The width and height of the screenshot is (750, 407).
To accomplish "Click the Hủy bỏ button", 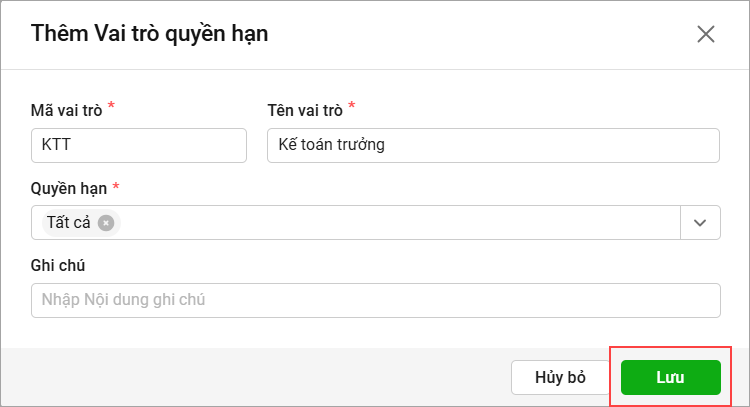I will pyautogui.click(x=560, y=377).
